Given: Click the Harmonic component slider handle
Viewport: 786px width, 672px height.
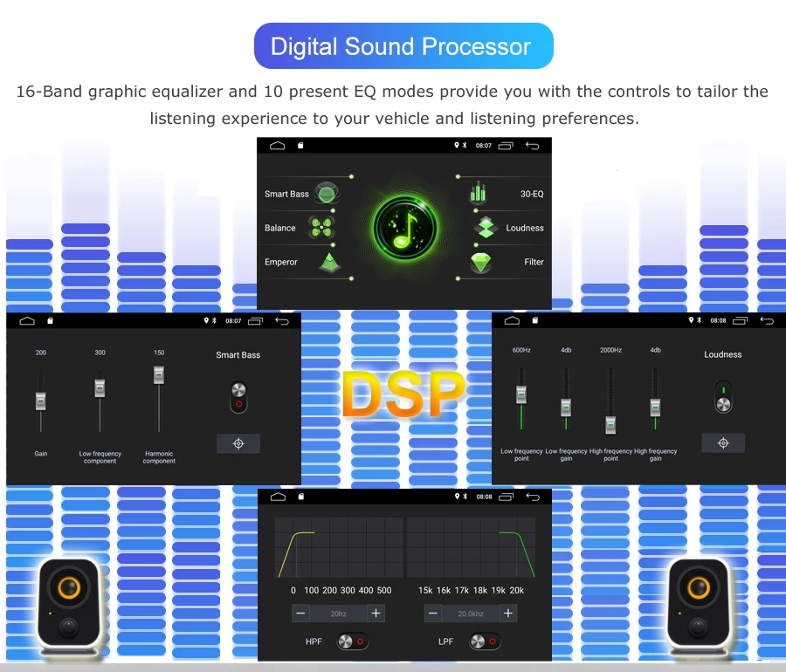Looking at the screenshot, I should [x=159, y=375].
